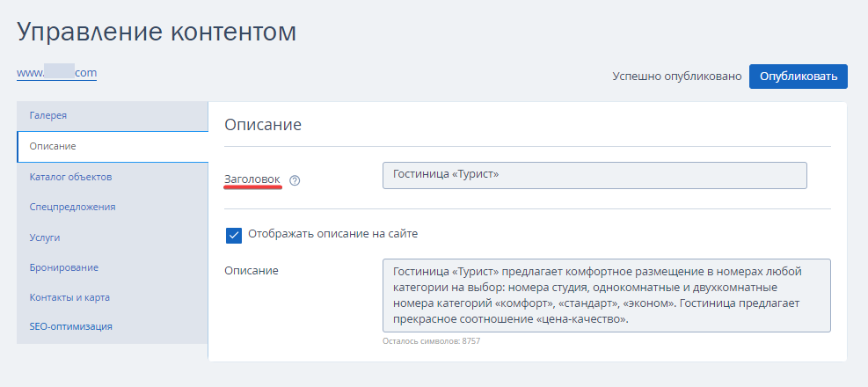
Task: Open the www site link
Action: click(x=56, y=73)
